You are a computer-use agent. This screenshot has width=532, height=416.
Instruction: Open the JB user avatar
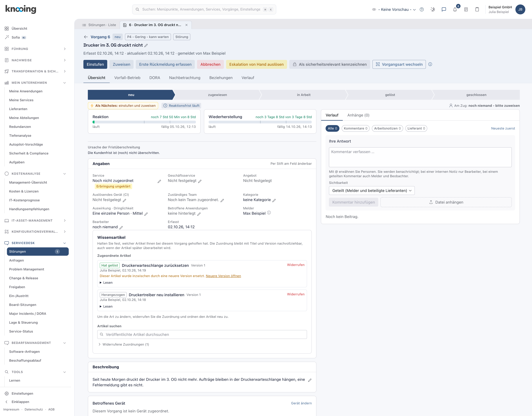520,10
